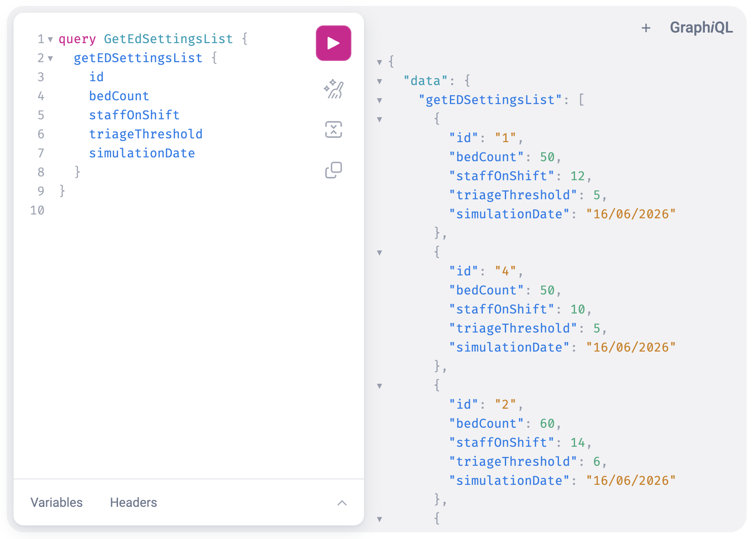The image size is (756, 539).
Task: Collapse the response object with id "2"
Action: click(x=379, y=386)
